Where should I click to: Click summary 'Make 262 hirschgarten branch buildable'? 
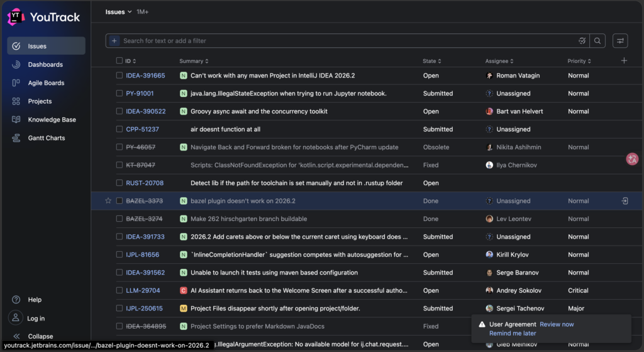[x=248, y=219]
